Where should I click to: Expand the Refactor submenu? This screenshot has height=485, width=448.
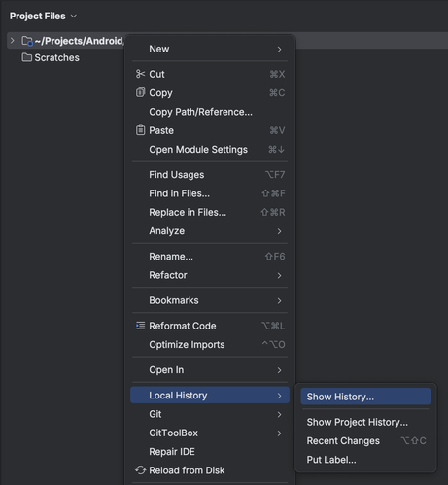click(210, 275)
